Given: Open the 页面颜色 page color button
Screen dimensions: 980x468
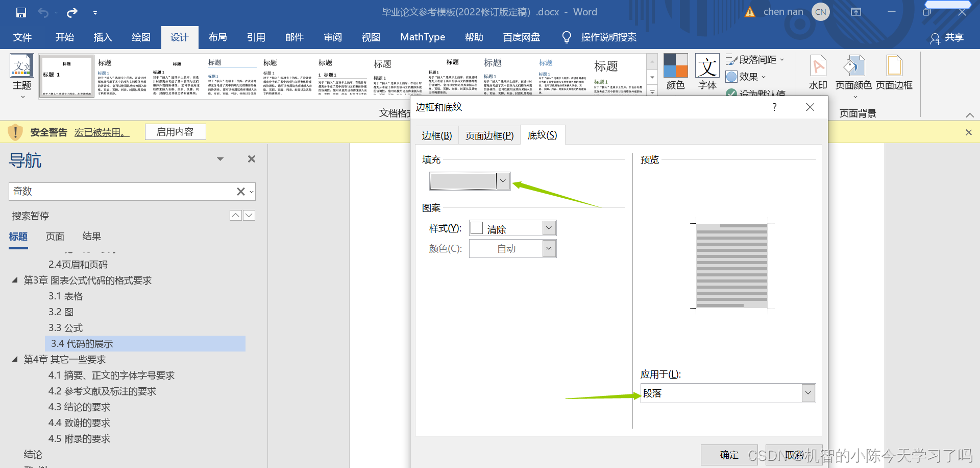Looking at the screenshot, I should (853, 76).
